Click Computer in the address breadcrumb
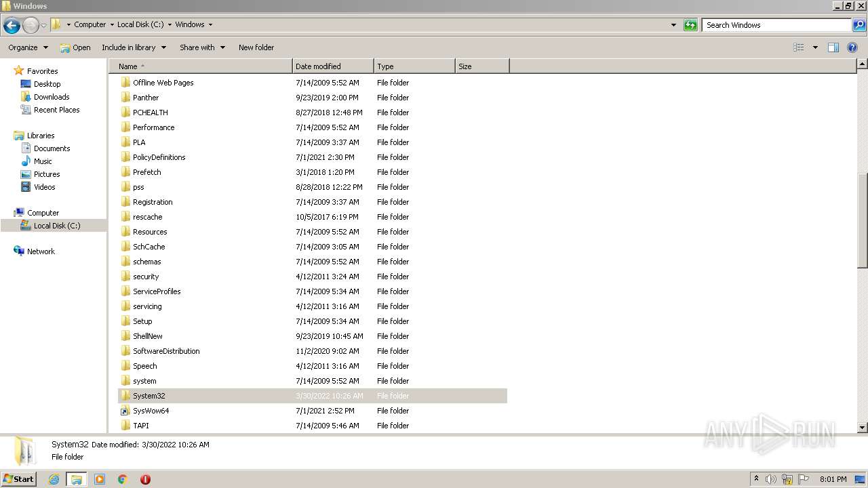This screenshot has width=868, height=488. pyautogui.click(x=90, y=24)
